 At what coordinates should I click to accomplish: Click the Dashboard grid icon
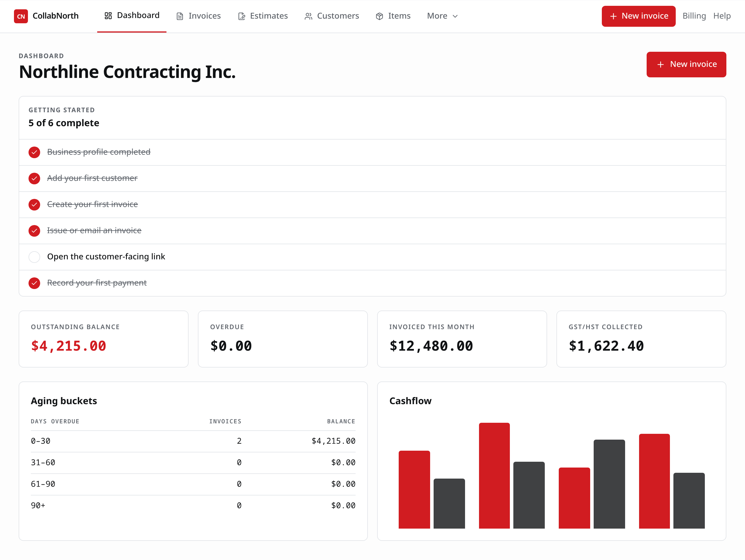tap(108, 16)
